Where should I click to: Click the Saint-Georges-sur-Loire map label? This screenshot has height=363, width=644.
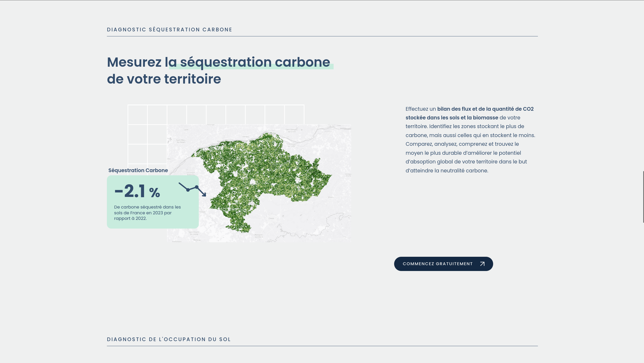pyautogui.click(x=291, y=130)
